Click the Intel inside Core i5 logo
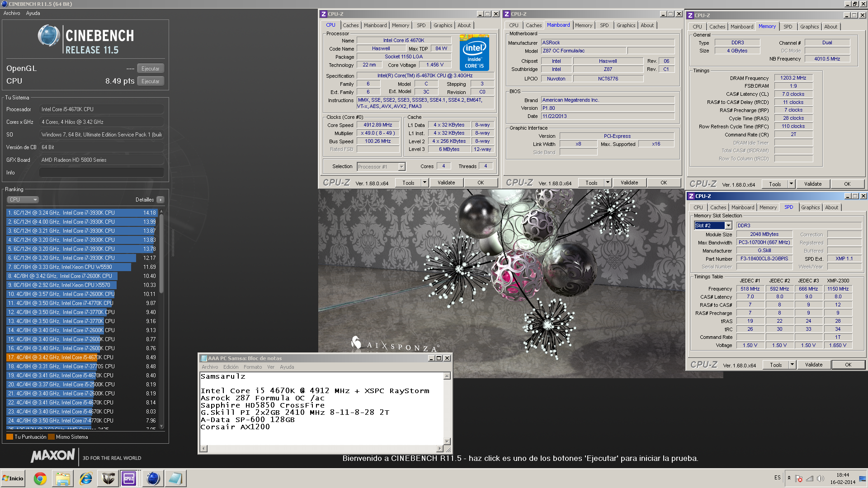868x488 pixels. pos(474,53)
